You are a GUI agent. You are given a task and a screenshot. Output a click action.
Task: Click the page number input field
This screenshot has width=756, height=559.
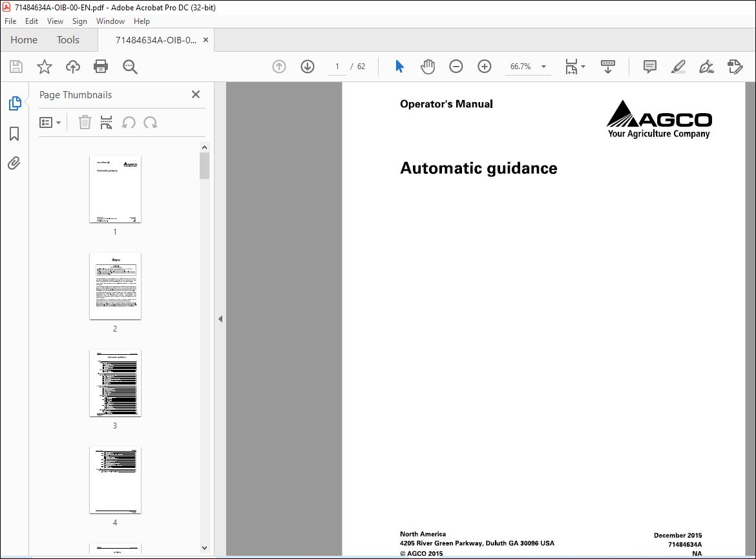tap(337, 67)
